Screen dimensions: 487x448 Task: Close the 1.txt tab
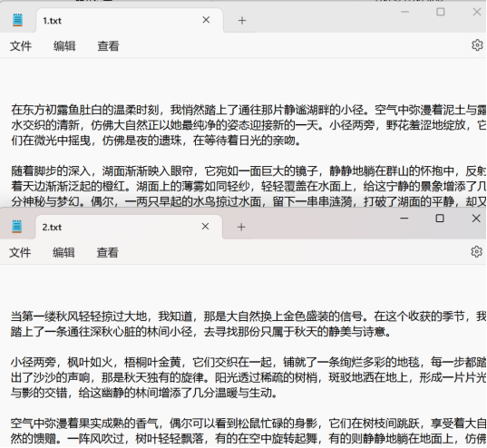click(206, 20)
